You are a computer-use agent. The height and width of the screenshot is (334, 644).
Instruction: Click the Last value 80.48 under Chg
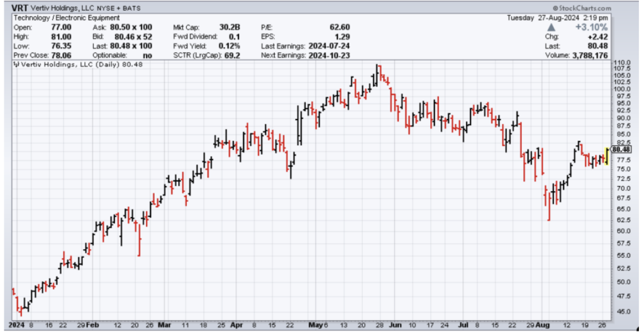coord(597,46)
